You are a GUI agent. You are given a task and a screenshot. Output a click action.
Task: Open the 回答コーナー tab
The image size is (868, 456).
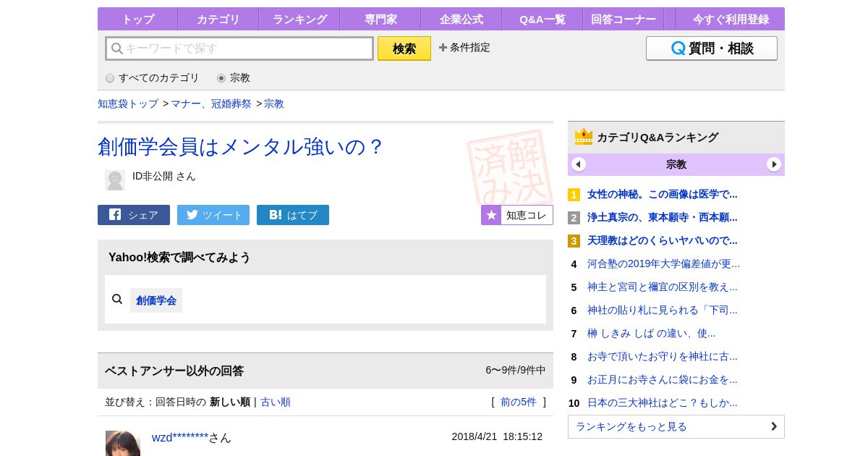(x=623, y=19)
